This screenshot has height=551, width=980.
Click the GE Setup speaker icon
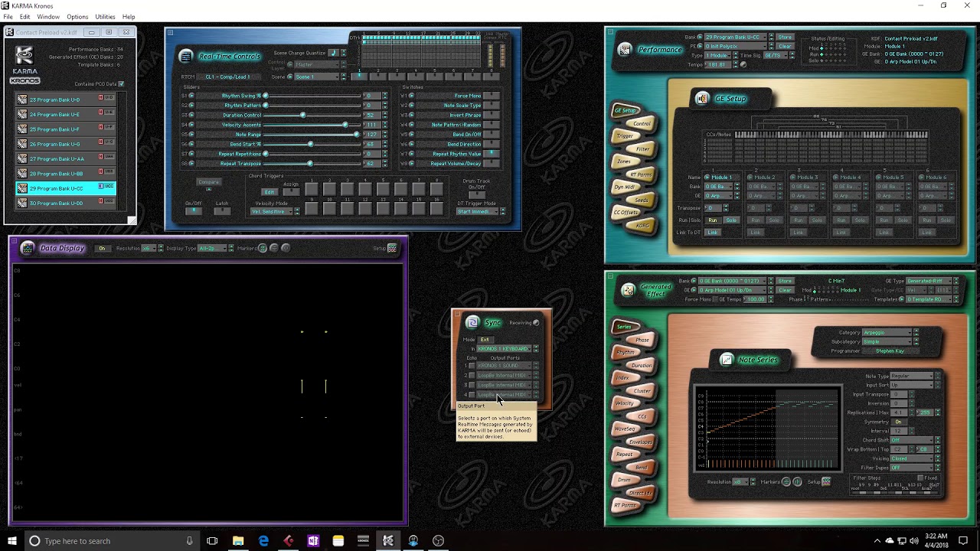pyautogui.click(x=702, y=98)
